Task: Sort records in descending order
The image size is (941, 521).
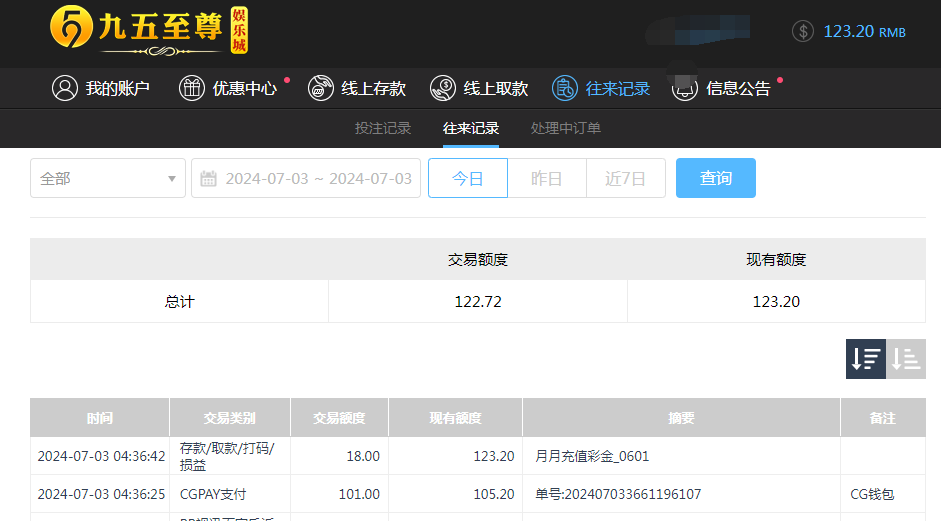Action: [x=866, y=359]
